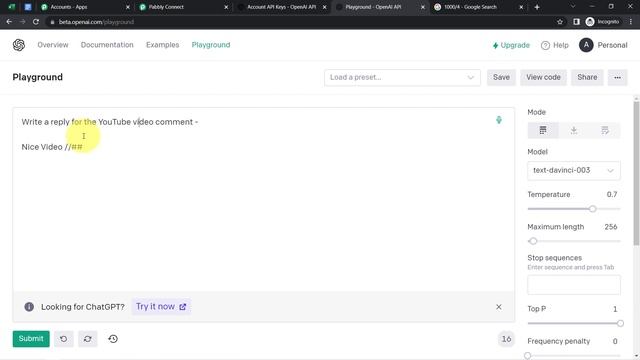Go back in browser history
640x360 pixels.
click(9, 22)
